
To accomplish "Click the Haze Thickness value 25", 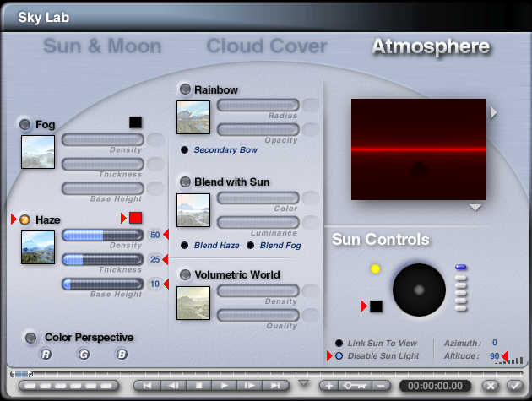I will tap(155, 259).
